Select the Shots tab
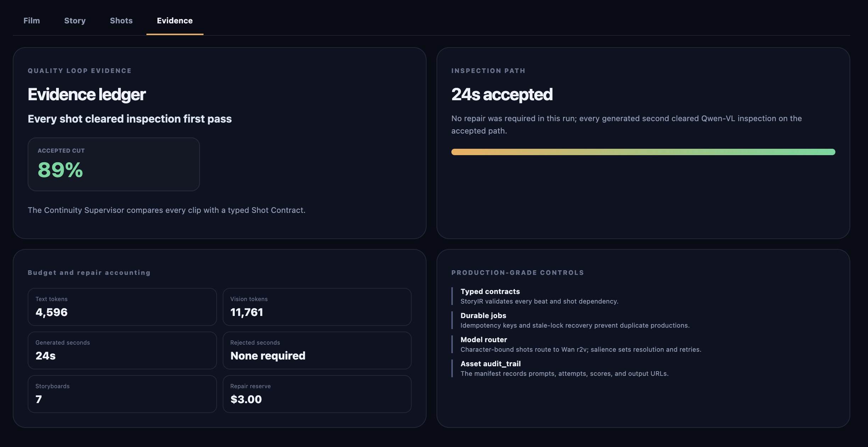Viewport: 868px width, 447px height. (121, 21)
